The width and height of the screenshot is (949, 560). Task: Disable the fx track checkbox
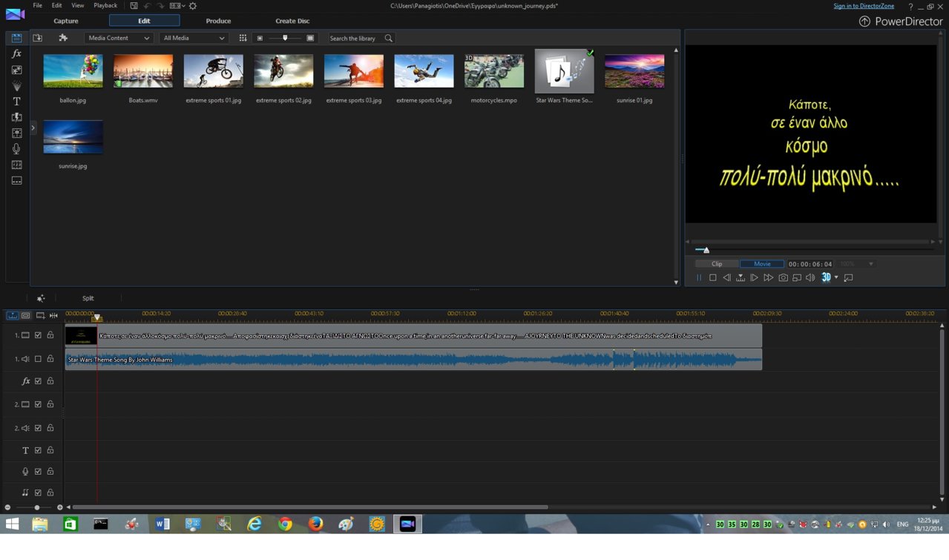coord(38,381)
